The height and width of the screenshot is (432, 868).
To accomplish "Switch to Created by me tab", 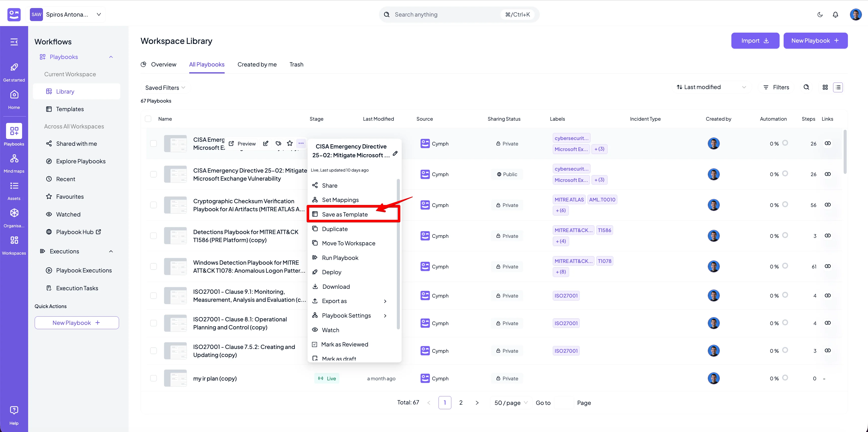I will [257, 64].
